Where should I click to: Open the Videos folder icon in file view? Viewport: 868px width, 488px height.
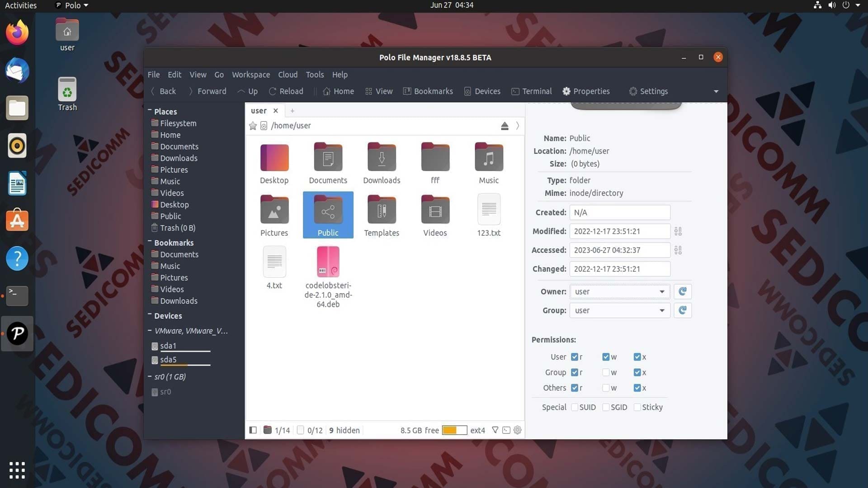pyautogui.click(x=435, y=210)
